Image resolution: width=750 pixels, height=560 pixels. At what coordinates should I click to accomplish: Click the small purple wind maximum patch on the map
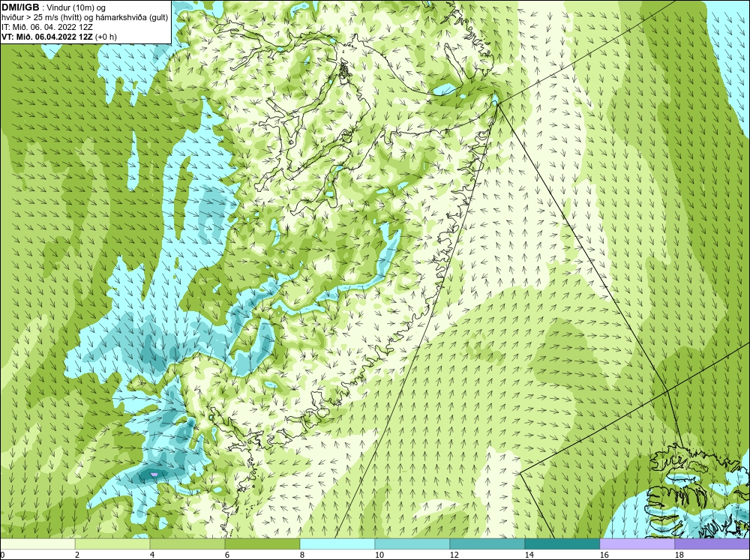click(x=154, y=474)
